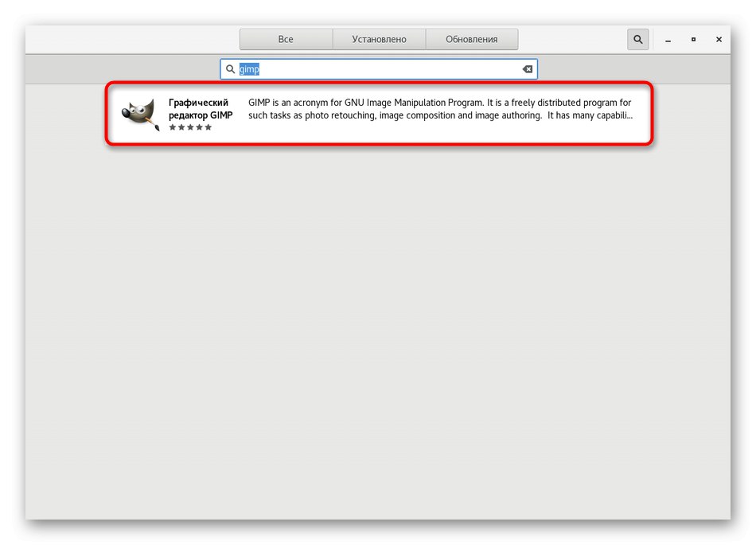The width and height of the screenshot is (756, 545).
Task: Open the Обновления tab
Action: (x=472, y=39)
